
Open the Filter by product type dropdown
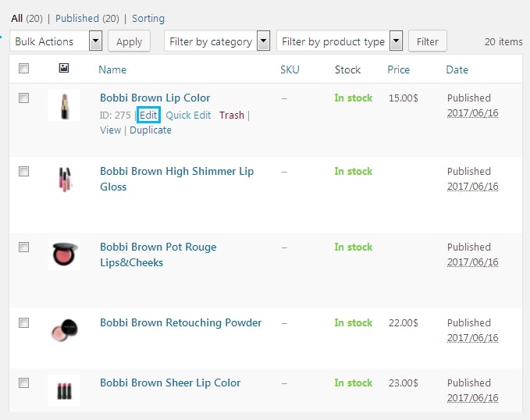click(x=340, y=41)
